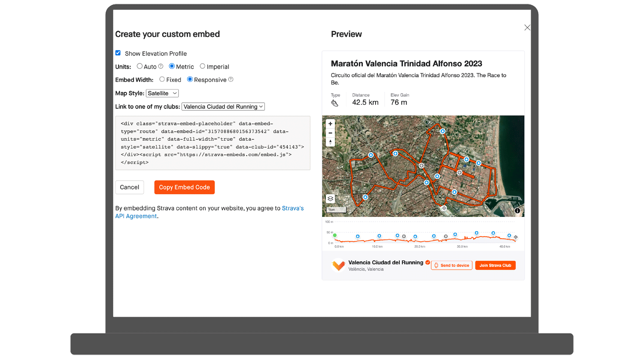The image size is (644, 359).
Task: Select the Metric units radio button
Action: click(172, 66)
